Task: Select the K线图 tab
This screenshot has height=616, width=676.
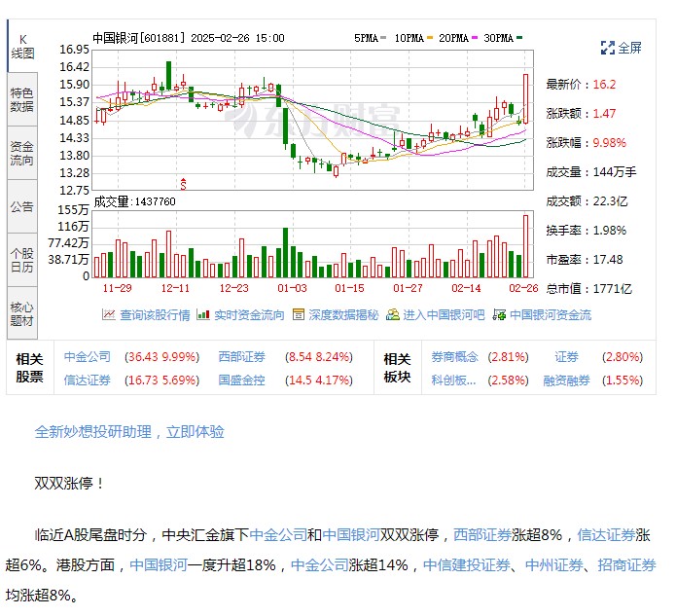Action: (22, 47)
